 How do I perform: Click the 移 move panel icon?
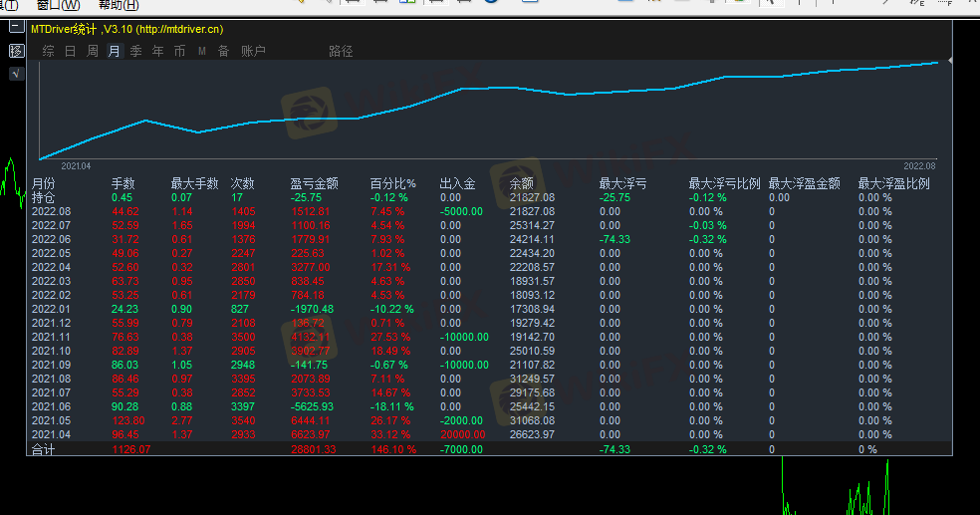[x=16, y=51]
